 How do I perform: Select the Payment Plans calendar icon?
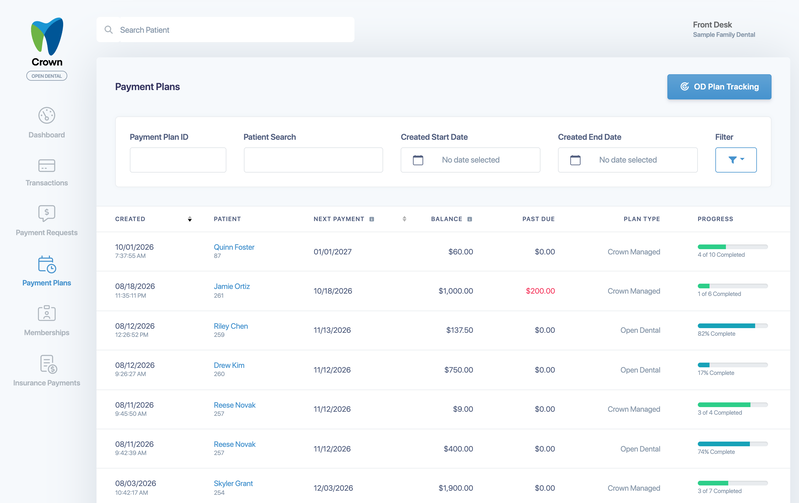point(46,264)
